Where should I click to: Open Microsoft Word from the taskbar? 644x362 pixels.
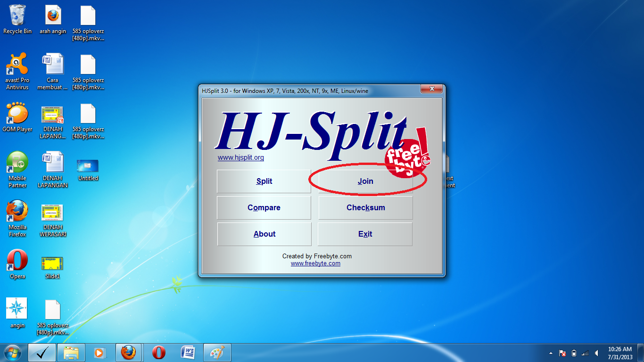pyautogui.click(x=188, y=353)
